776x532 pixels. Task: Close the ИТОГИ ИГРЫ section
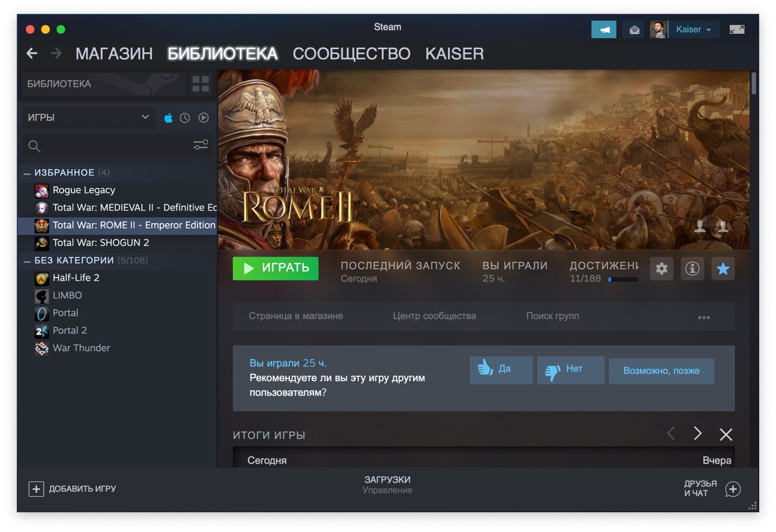coord(726,434)
